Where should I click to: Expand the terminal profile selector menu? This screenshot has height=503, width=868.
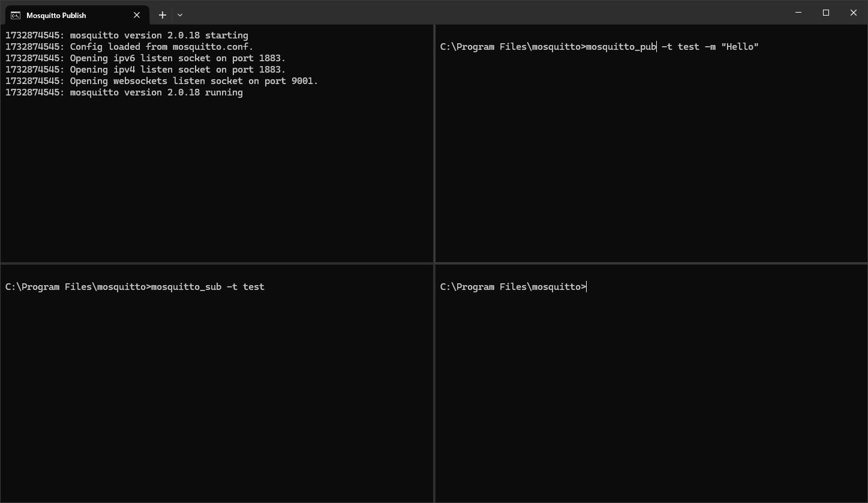[179, 14]
